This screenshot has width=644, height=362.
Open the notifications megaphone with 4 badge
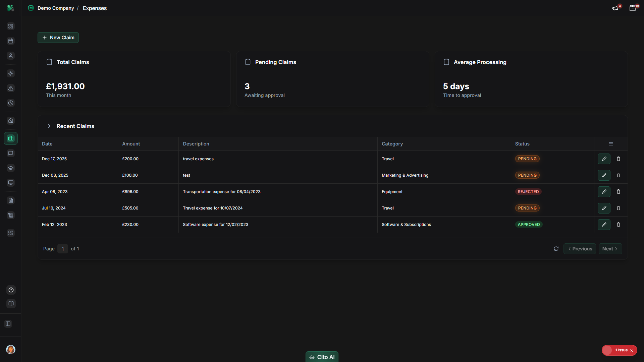[x=616, y=8]
